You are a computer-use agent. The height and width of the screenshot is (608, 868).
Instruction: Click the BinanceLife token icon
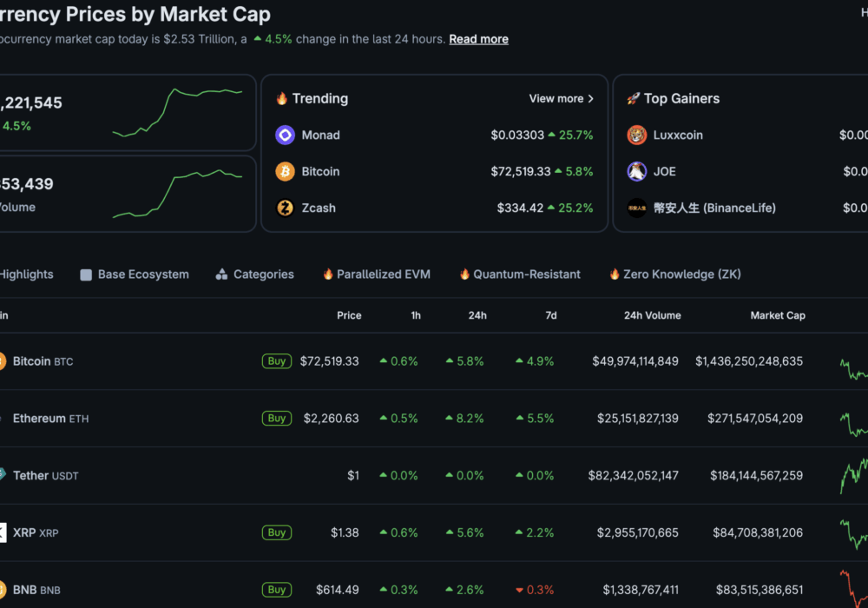[x=637, y=208]
